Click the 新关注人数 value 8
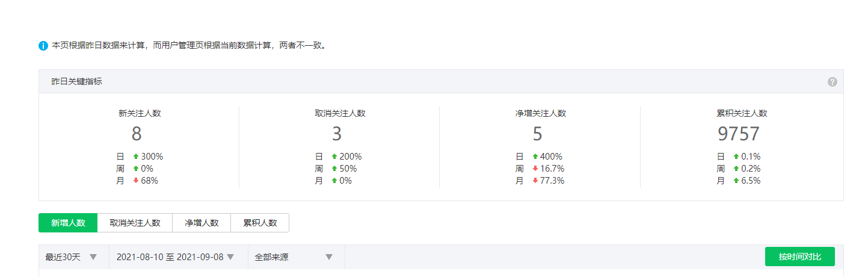This screenshot has height=277, width=868. point(137,134)
